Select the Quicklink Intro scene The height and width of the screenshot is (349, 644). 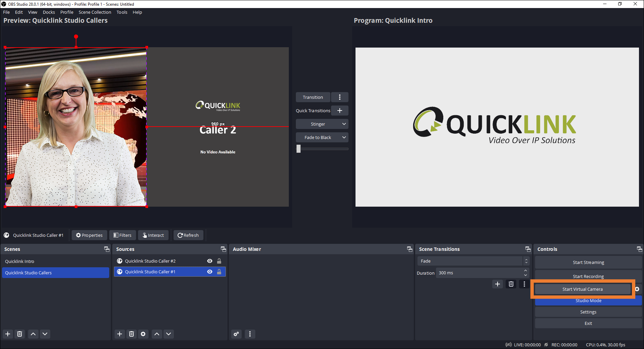click(56, 261)
